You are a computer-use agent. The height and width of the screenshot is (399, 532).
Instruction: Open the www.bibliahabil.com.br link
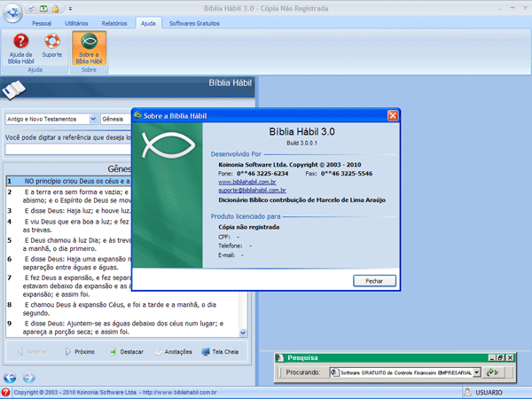tap(246, 182)
